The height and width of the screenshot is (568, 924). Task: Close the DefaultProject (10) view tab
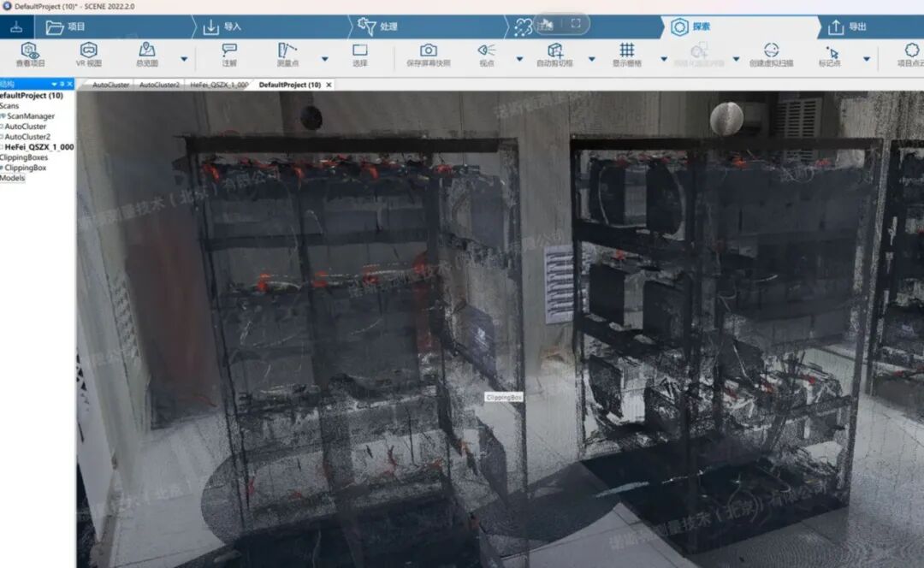(x=329, y=86)
